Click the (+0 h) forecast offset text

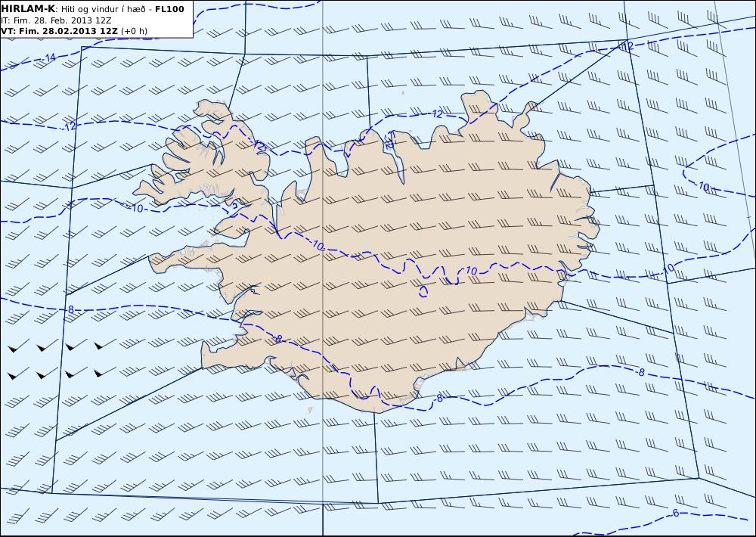(134, 31)
